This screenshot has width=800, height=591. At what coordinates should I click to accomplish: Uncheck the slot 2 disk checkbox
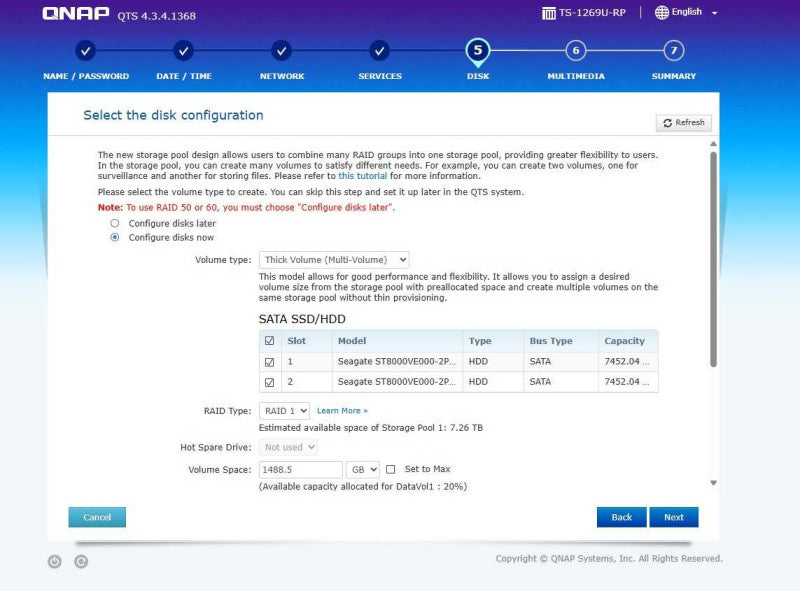tap(269, 382)
